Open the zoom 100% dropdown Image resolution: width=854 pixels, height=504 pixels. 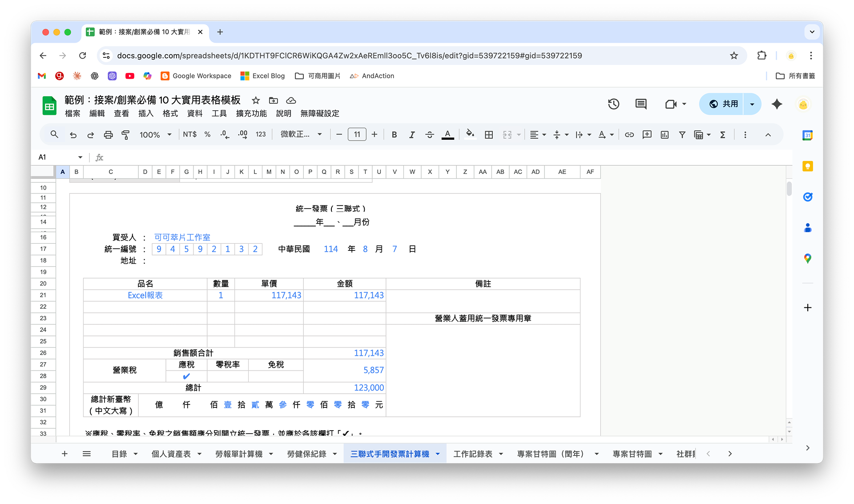pos(155,135)
